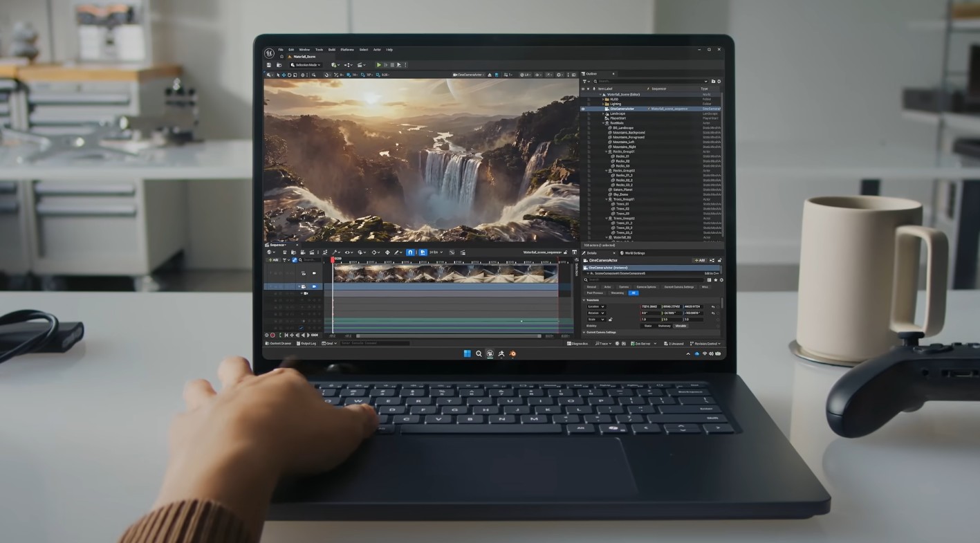Image resolution: width=980 pixels, height=543 pixels.
Task: Click the Add button in Details panel
Action: [x=699, y=260]
